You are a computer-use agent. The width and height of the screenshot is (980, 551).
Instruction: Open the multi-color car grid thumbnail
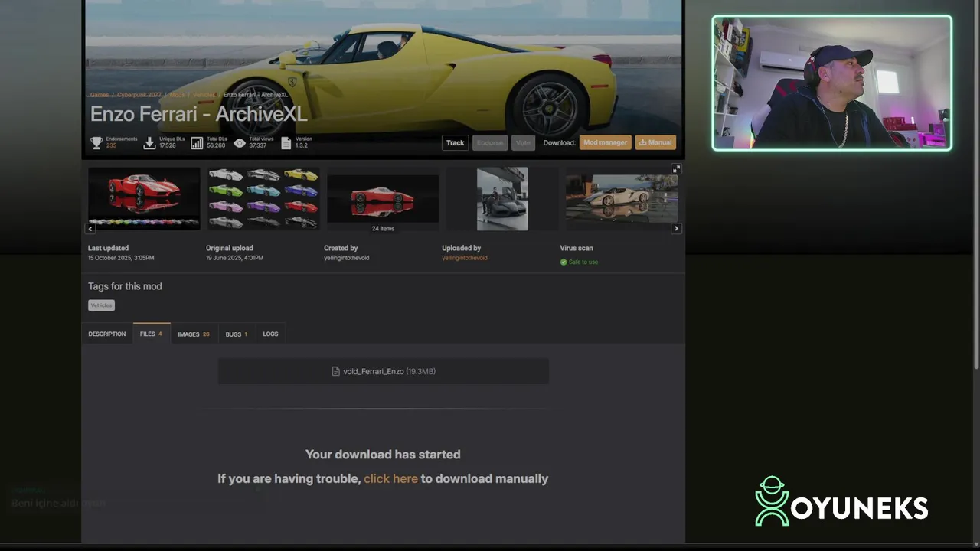(x=263, y=198)
